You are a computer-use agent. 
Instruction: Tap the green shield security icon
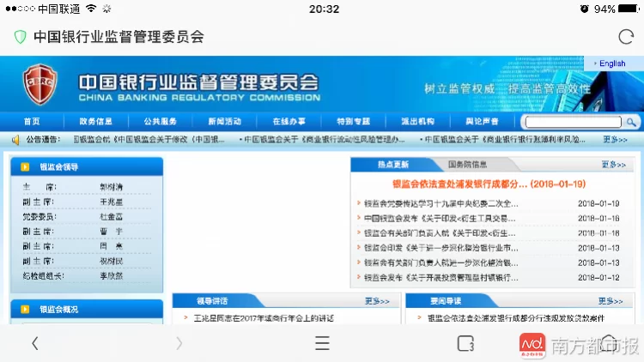click(x=20, y=37)
